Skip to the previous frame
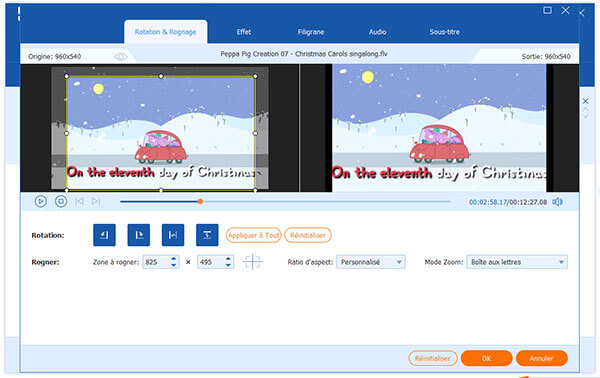Screen dimensions: 600x378 coord(79,201)
